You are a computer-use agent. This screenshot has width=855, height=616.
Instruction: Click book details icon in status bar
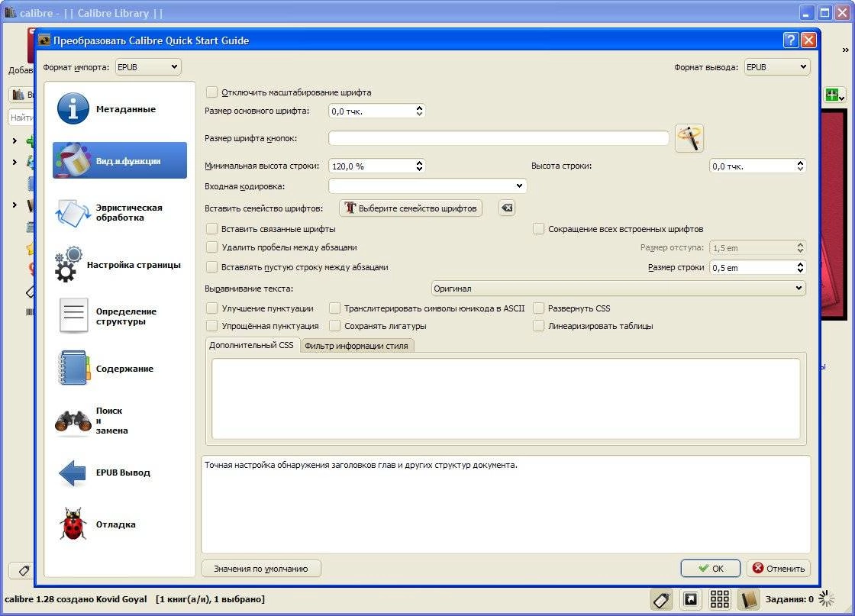[x=748, y=600]
